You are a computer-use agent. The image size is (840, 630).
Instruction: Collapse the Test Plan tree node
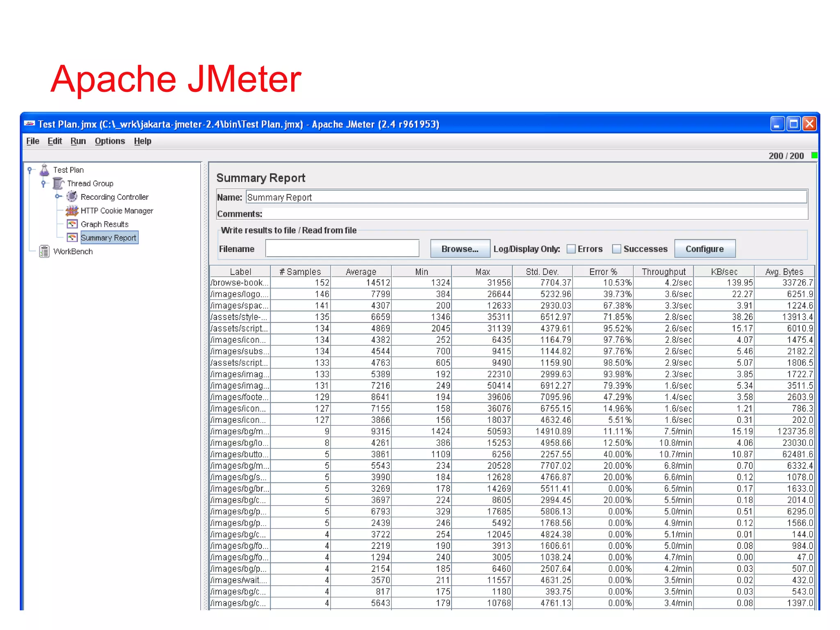pyautogui.click(x=30, y=170)
